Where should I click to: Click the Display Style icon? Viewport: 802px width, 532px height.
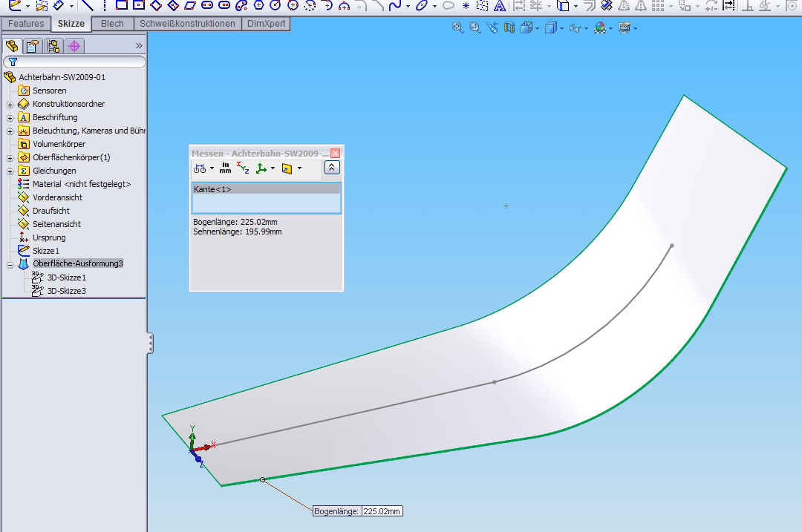[x=550, y=27]
